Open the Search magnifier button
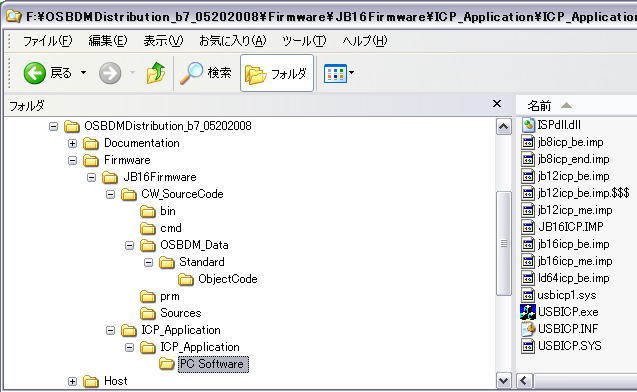Viewport: 637px width, 392px height. (x=206, y=73)
